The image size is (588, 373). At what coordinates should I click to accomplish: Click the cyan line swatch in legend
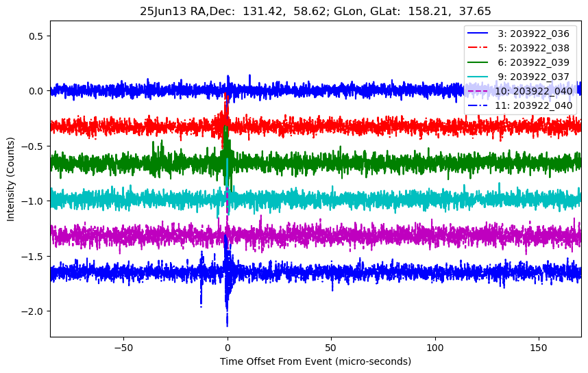(478, 76)
